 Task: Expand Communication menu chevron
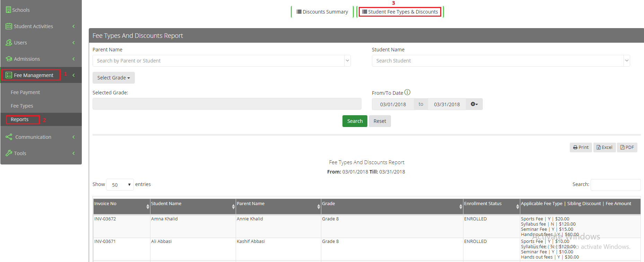pos(73,137)
